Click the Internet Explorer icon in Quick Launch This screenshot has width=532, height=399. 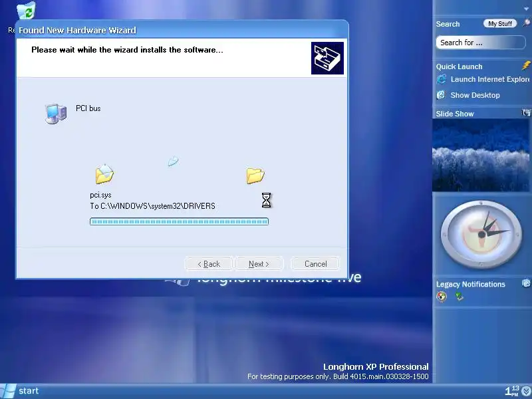pyautogui.click(x=442, y=79)
